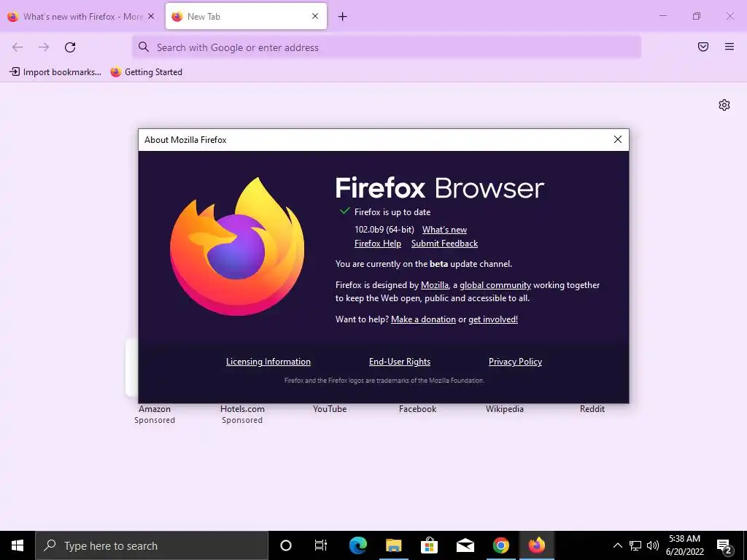Open a new tab with plus button
Image resolution: width=747 pixels, height=560 pixels.
click(x=343, y=17)
